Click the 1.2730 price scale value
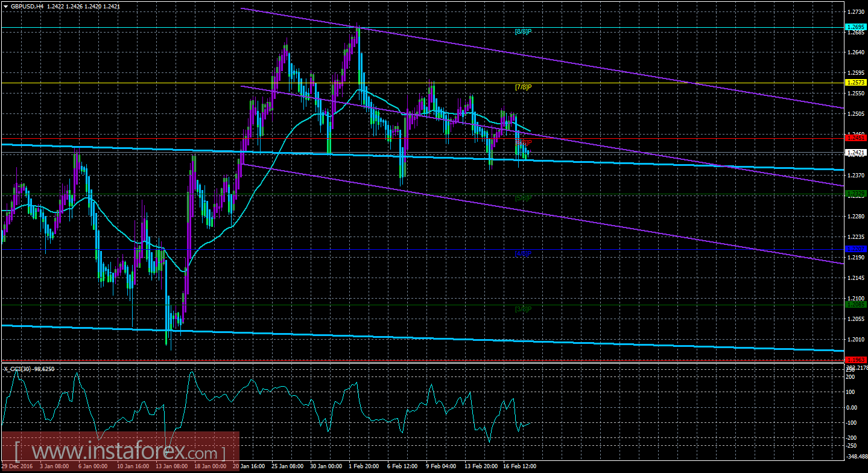Image resolution: width=868 pixels, height=473 pixels. 854,11
